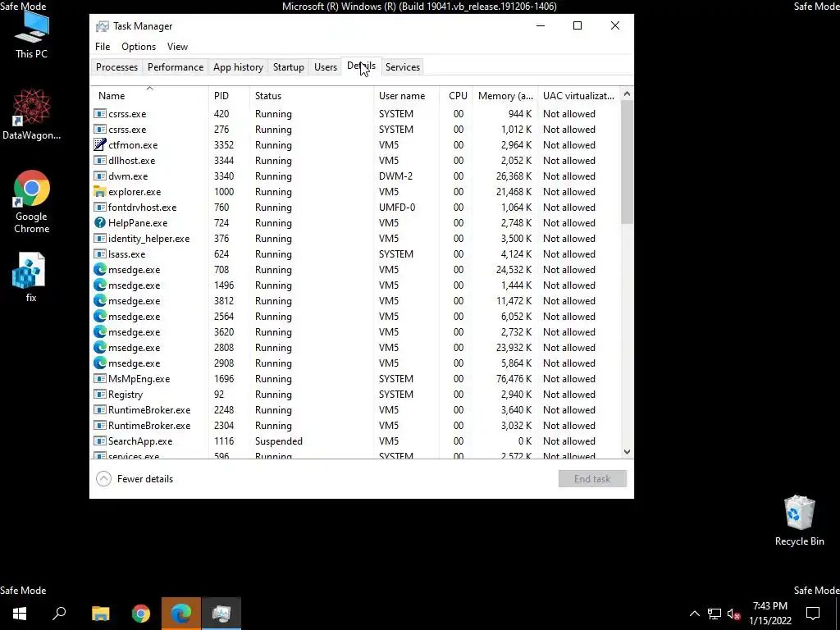The width and height of the screenshot is (840, 630).
Task: Open the View menu
Action: click(x=177, y=47)
